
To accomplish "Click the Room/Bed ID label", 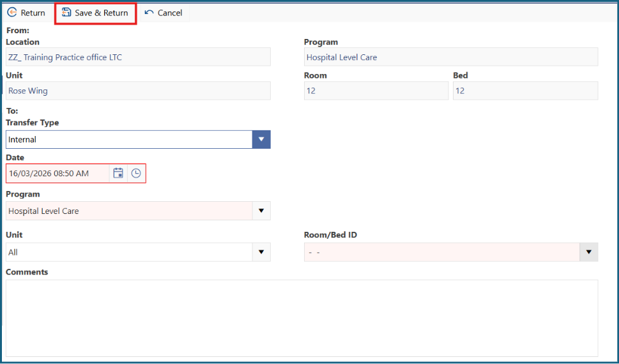I will (x=330, y=235).
